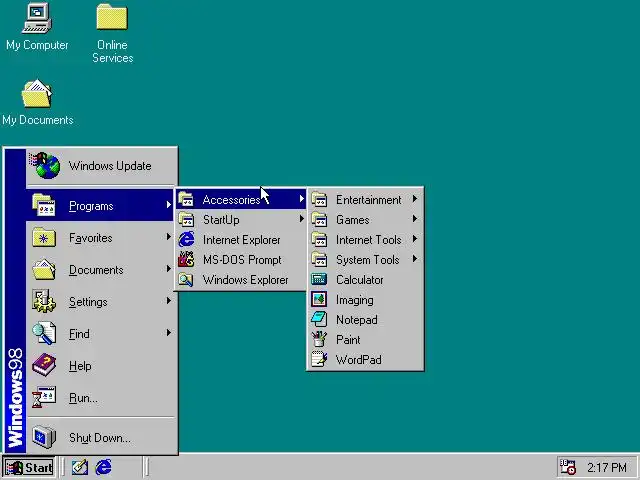The image size is (640, 480).
Task: Click the Imaging icon in Accessories
Action: (319, 300)
